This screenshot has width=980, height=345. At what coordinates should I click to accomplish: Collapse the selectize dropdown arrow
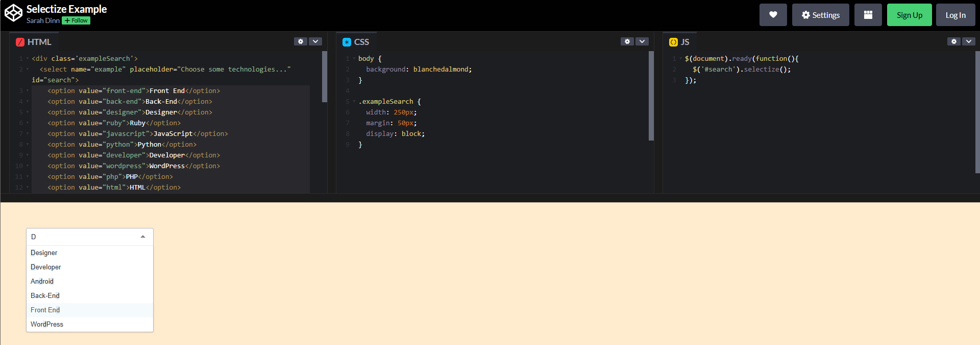(x=143, y=237)
